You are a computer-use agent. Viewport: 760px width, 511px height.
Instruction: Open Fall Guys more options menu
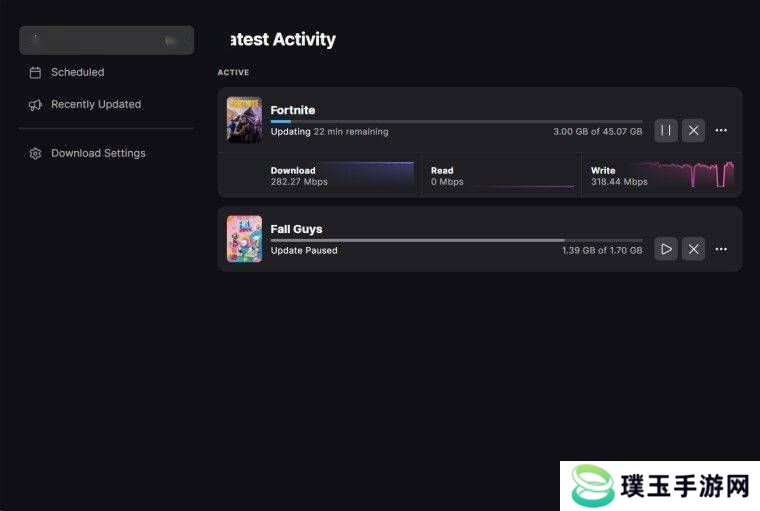tap(721, 249)
